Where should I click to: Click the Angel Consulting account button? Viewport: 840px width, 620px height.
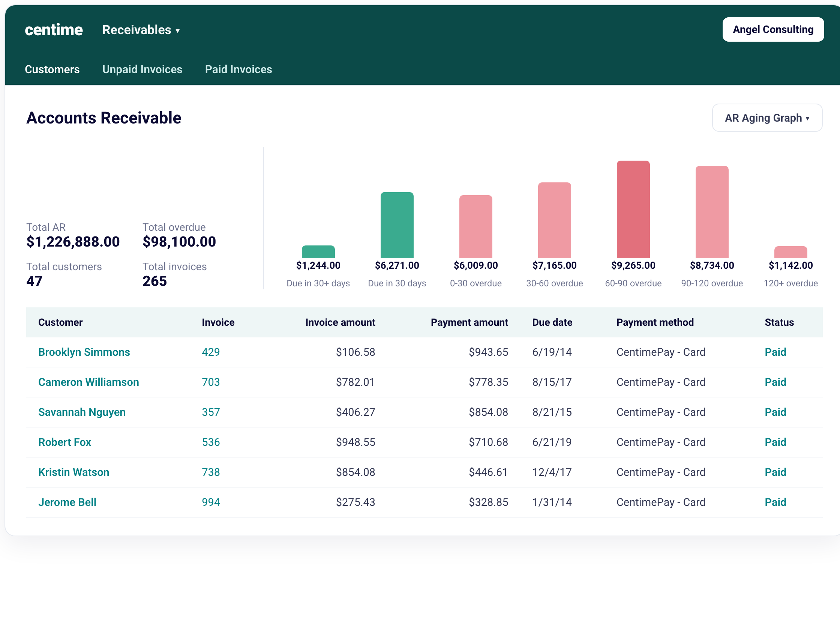pos(773,30)
